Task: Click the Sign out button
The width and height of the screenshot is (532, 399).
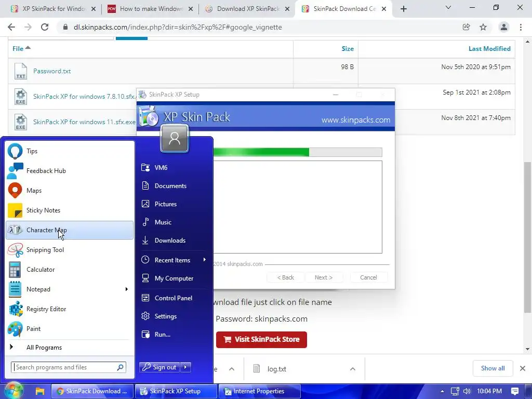Action: 159,367
